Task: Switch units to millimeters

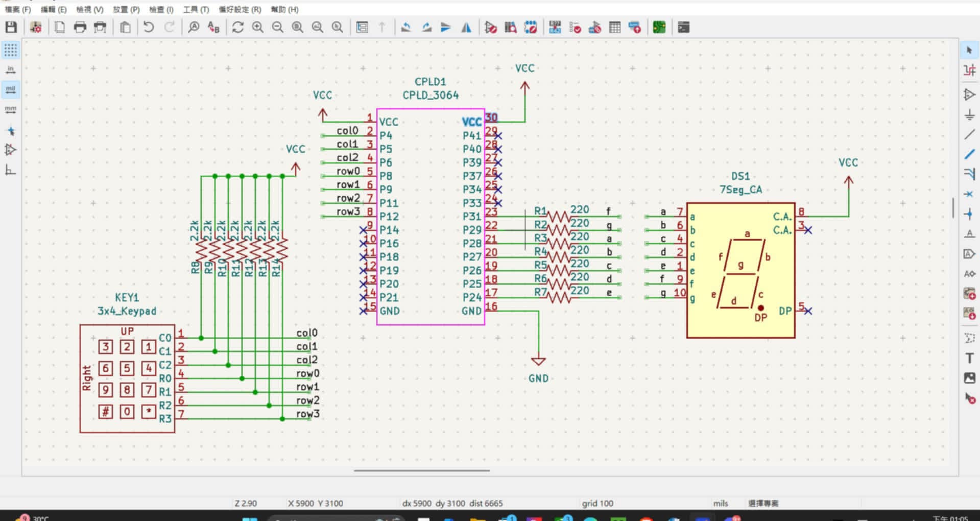Action: click(x=10, y=109)
